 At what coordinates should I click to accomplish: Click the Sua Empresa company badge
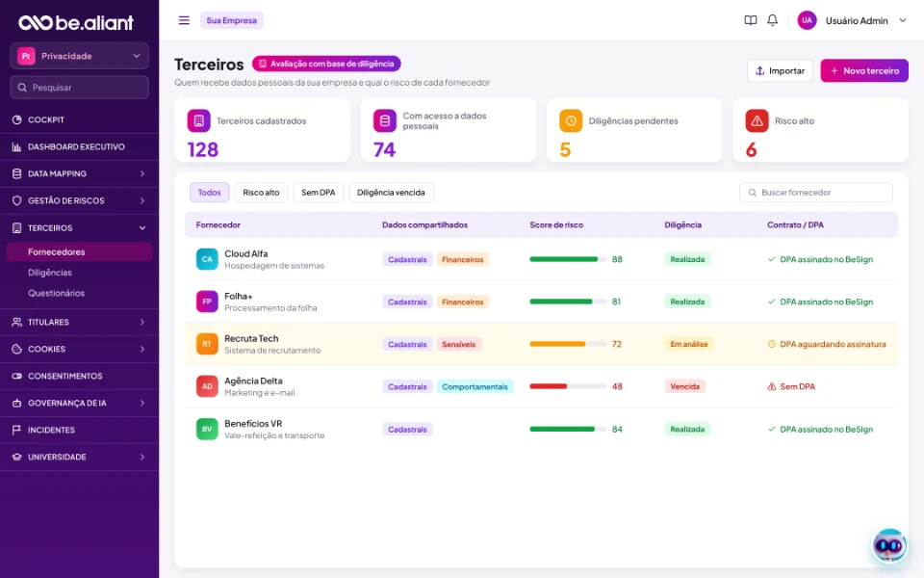tap(232, 20)
